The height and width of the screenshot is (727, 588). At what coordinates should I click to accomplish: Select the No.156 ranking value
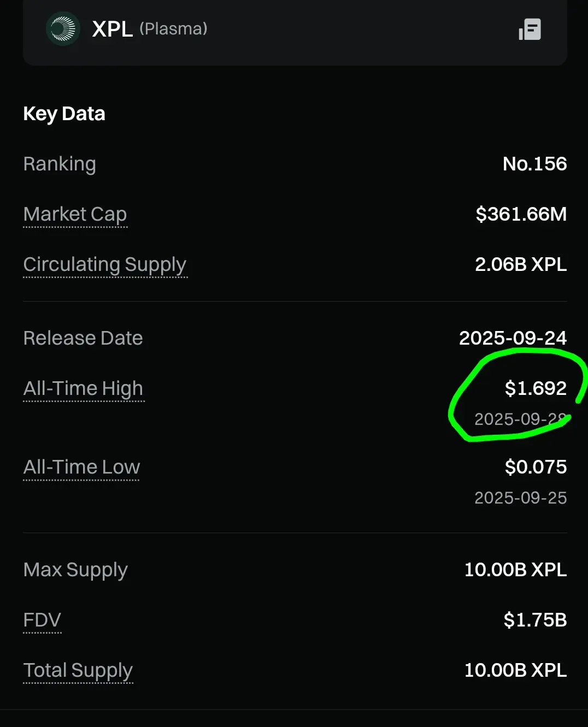[534, 164]
